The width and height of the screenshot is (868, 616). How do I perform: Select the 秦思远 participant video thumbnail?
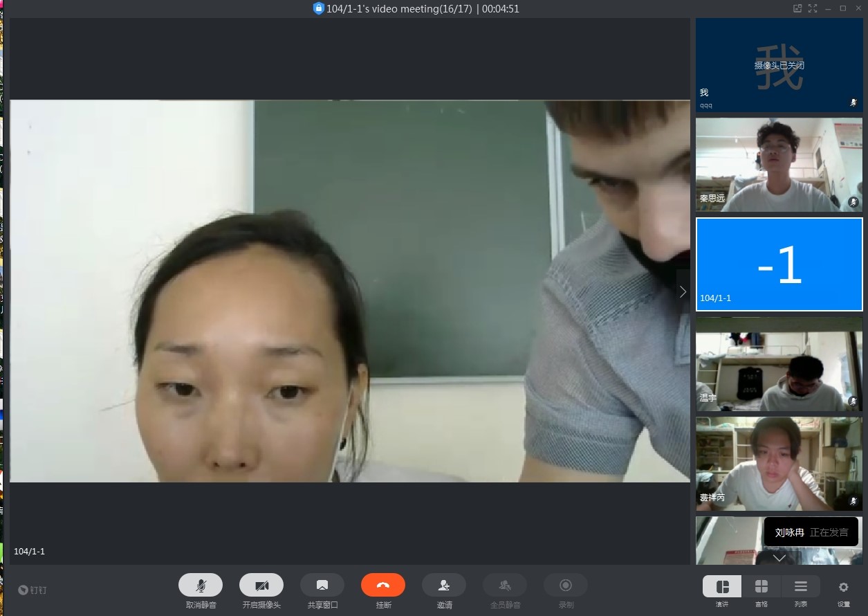pos(779,165)
